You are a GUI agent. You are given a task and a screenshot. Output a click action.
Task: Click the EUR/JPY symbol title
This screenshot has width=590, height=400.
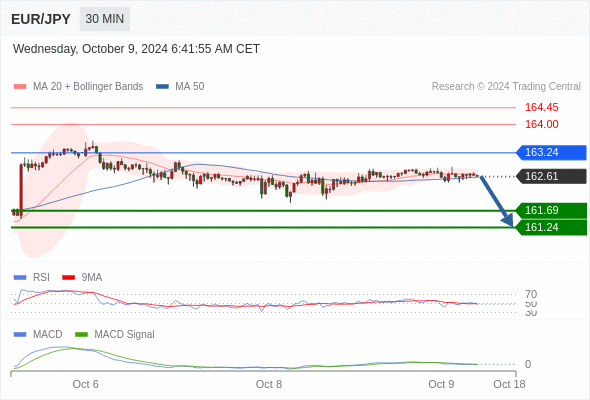[x=41, y=19]
